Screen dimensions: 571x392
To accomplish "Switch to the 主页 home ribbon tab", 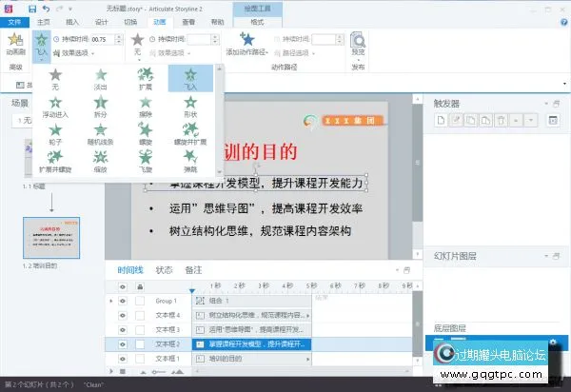I will point(44,22).
